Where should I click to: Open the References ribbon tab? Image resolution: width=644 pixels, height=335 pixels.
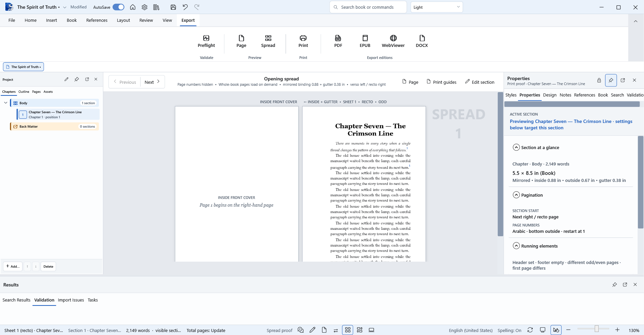point(97,20)
